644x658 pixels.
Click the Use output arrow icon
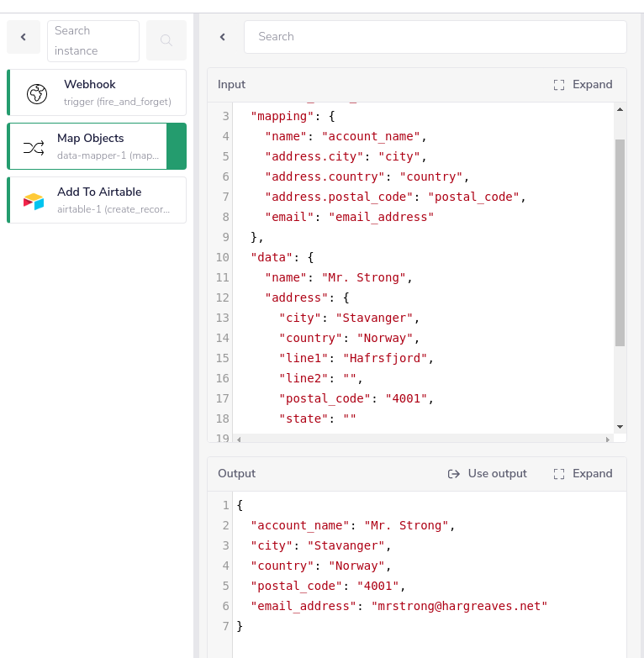point(454,474)
